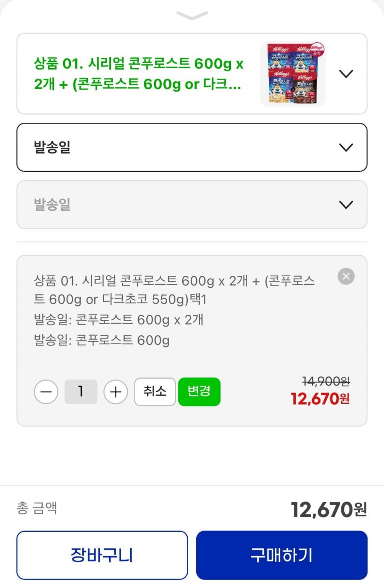
Task: Increase quantity with the plus button
Action: (116, 392)
